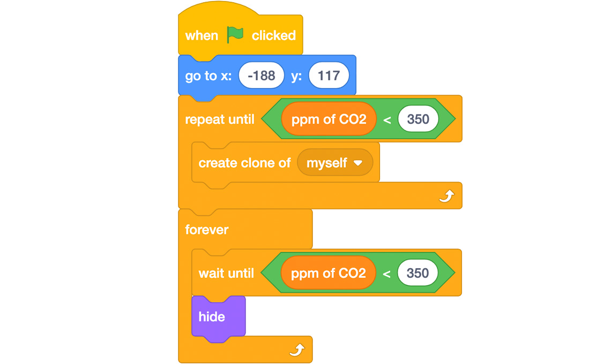Click the green flag icon in hat block
Screen dimensions: 611x364
tap(235, 35)
